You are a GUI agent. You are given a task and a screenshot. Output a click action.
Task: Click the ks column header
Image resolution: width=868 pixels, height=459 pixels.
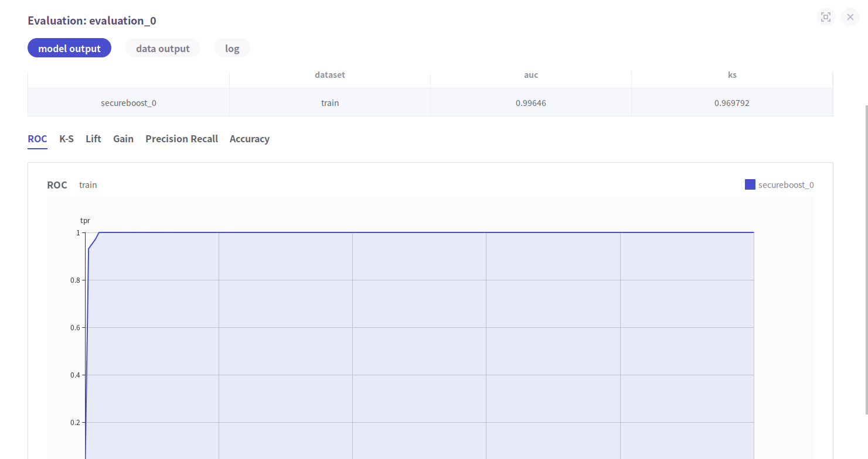tap(732, 74)
